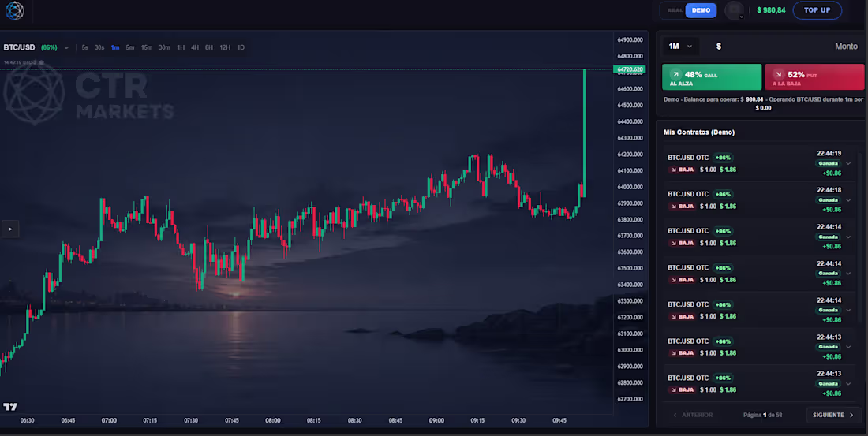Click the 22:44:18 contract timestamp
This screenshot has width=868, height=436.
(829, 190)
